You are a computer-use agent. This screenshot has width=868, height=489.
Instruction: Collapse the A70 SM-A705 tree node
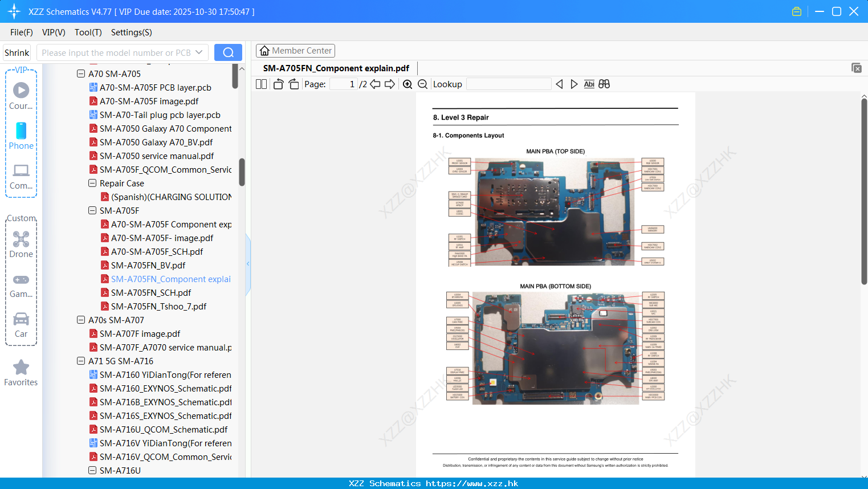[81, 74]
